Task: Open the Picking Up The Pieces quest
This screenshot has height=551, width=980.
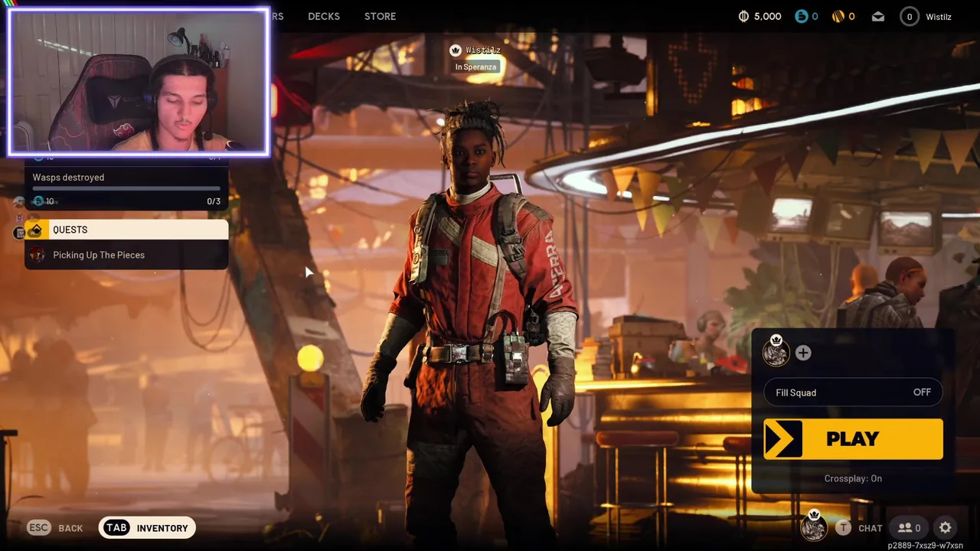Action: (x=126, y=255)
